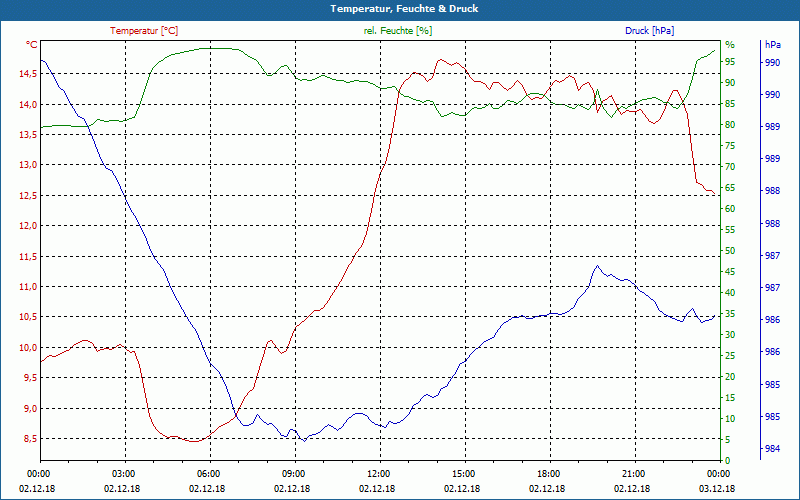Image resolution: width=800 pixels, height=500 pixels.
Task: Click the "00:00" label above 03.12.18
Action: pos(717,473)
